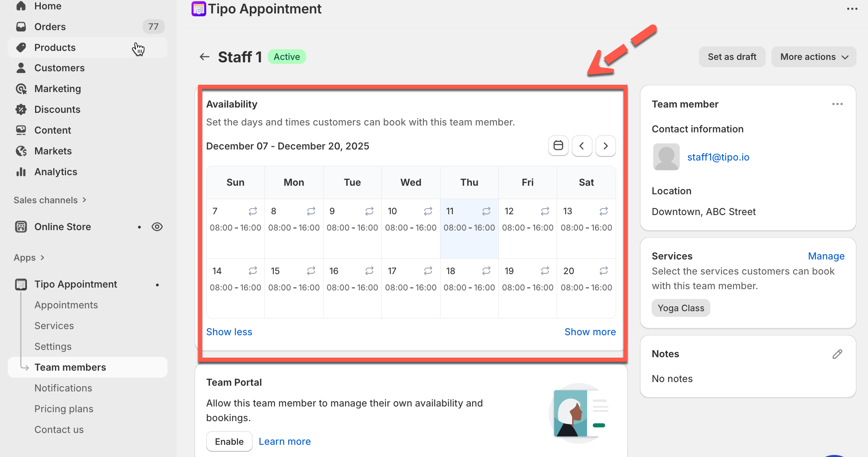This screenshot has width=868, height=457.
Task: Click repeat icon on December 20
Action: coord(604,271)
